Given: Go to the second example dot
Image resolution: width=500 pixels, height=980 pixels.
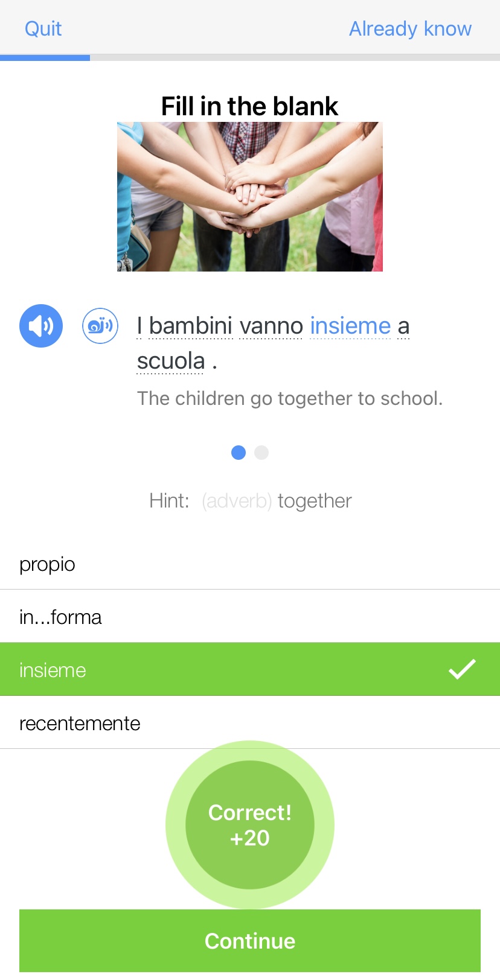Looking at the screenshot, I should pyautogui.click(x=261, y=453).
